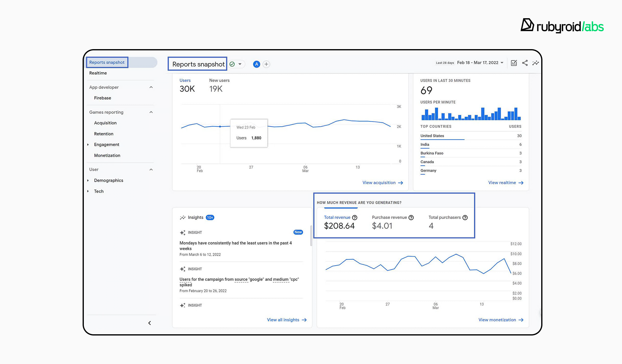Click the add comparison plus icon
Viewport: 622px width, 364px height.
(x=266, y=64)
